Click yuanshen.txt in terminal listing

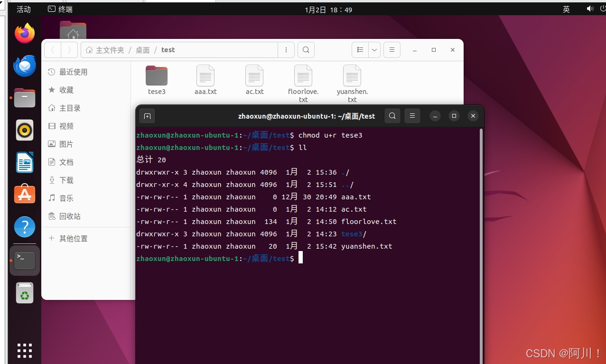367,246
